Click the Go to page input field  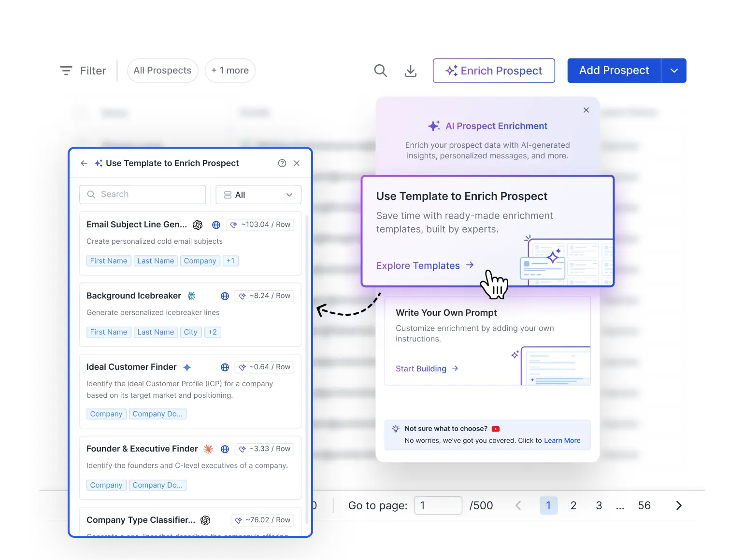tap(438, 505)
